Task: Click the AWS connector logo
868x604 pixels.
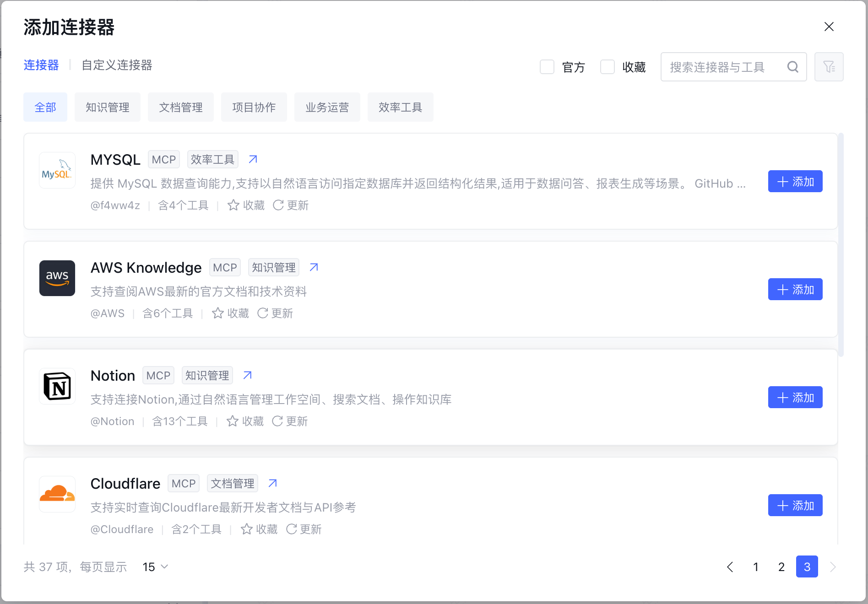Action: click(57, 278)
